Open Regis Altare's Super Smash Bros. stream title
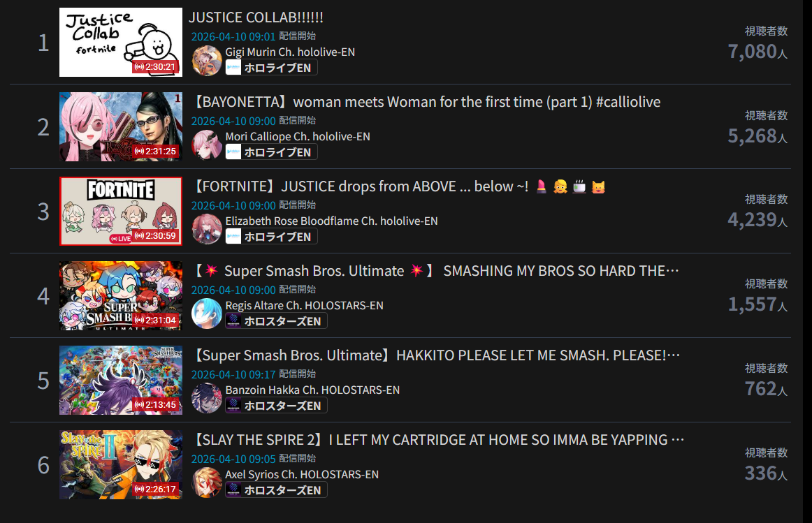Image resolution: width=812 pixels, height=523 pixels. click(x=435, y=270)
